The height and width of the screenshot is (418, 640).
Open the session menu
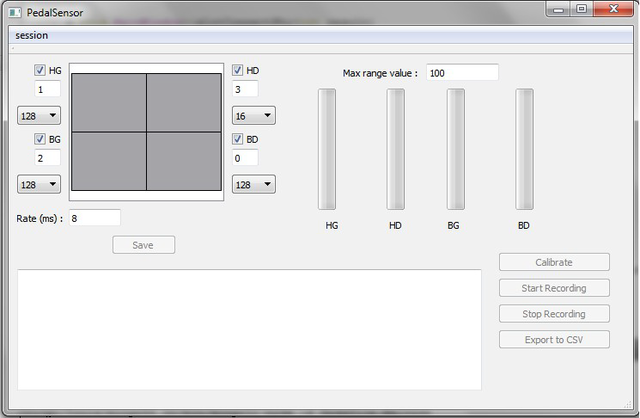31,35
